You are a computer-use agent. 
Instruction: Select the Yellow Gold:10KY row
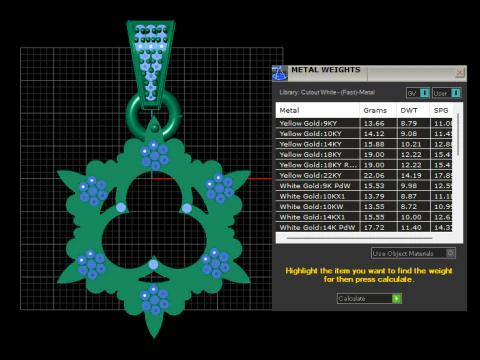coord(364,134)
